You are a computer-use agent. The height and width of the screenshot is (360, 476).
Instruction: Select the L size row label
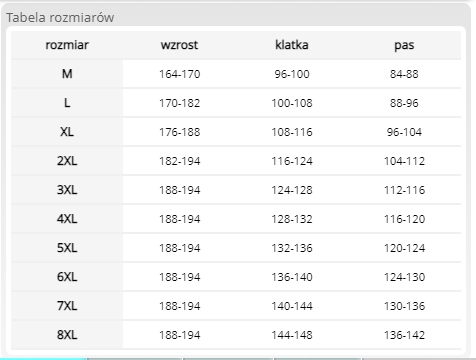pyautogui.click(x=67, y=103)
